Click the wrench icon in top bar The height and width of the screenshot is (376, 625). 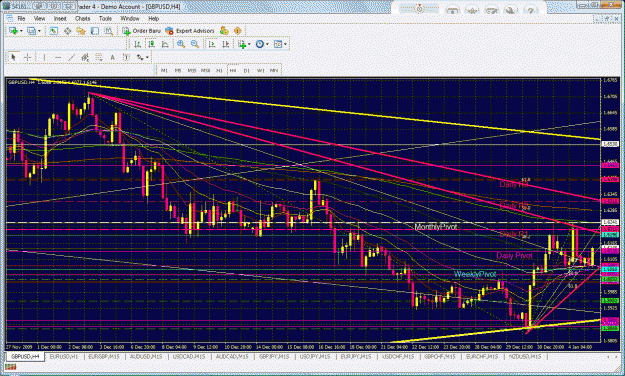tap(511, 11)
